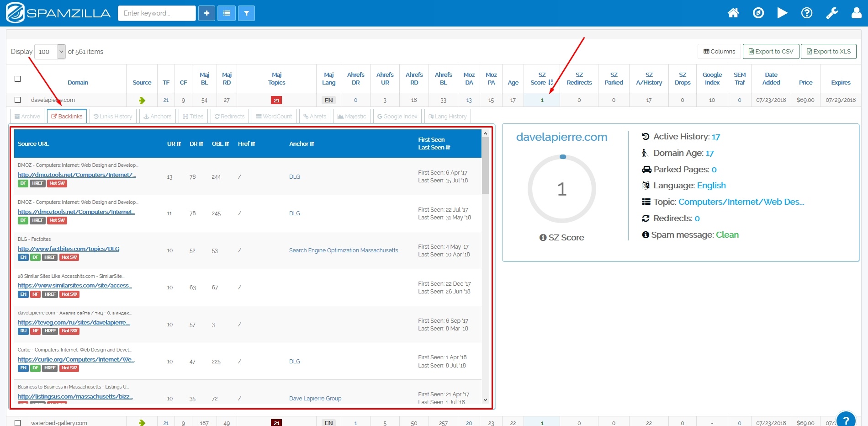Viewport: 868px width, 426px height.
Task: Click the Spam message info icon
Action: pos(646,235)
